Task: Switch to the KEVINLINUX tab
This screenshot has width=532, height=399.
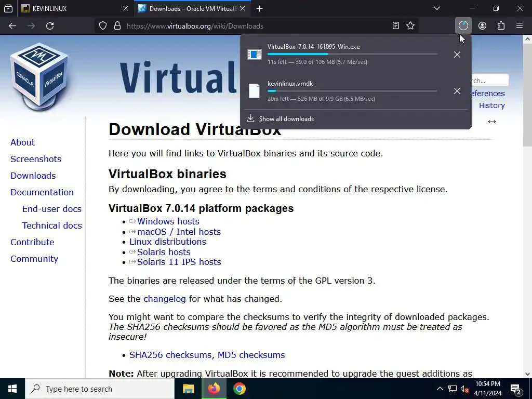Action: (x=75, y=8)
